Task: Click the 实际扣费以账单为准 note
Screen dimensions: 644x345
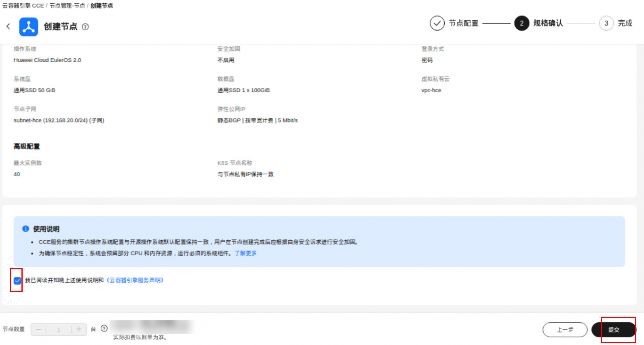Action: tap(140, 337)
